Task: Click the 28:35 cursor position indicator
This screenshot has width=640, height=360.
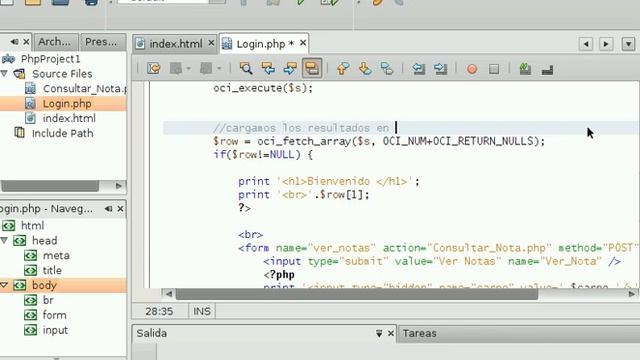Action: coord(159,311)
